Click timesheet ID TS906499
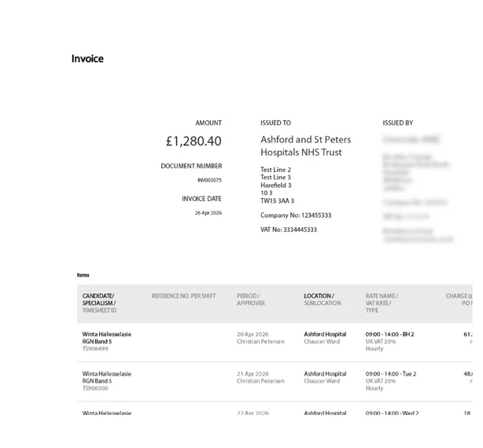This screenshot has width=483, height=448. [95, 349]
